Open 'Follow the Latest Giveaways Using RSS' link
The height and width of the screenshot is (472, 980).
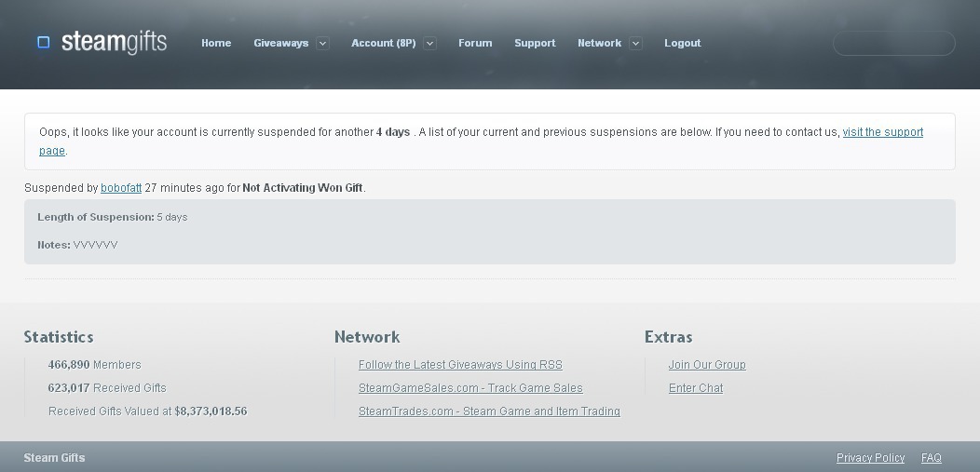(x=460, y=365)
